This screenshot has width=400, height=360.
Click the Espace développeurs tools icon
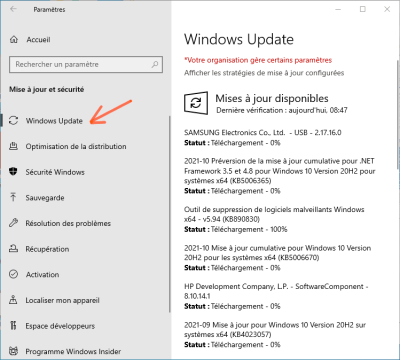tap(13, 325)
